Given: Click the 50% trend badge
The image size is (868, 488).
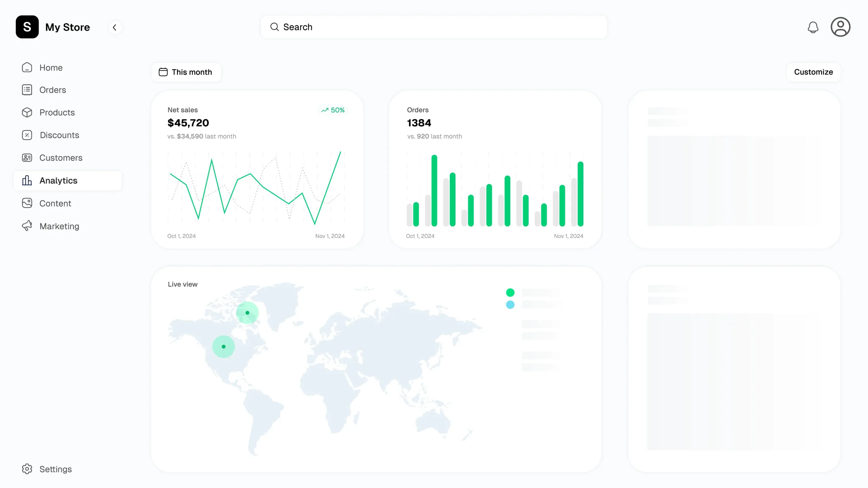Looking at the screenshot, I should pyautogui.click(x=333, y=110).
